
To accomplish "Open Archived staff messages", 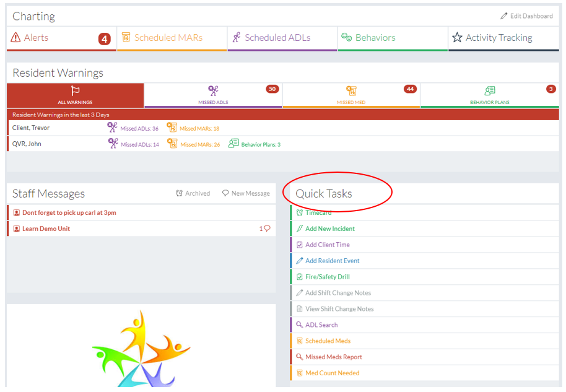I will click(193, 193).
